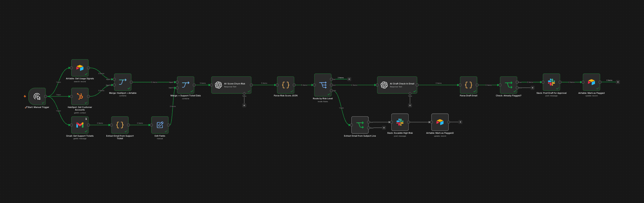Open the HubSpot: Get Customer Accounts node
Viewport: 644px width, 203px height.
(x=80, y=96)
